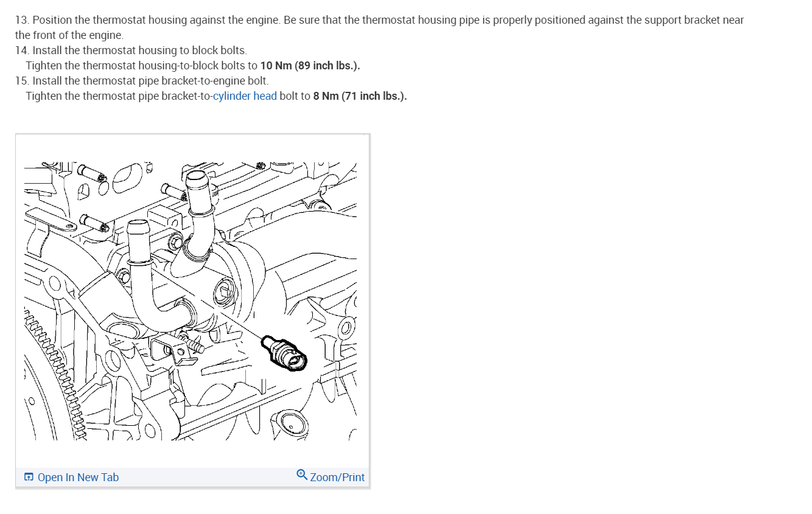Click the round freeze plug at diagram bottom
Viewport: 812px width, 514px height.
289,424
